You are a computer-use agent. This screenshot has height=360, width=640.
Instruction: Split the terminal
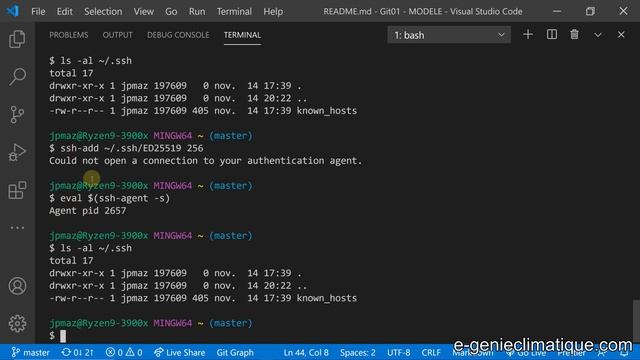coord(551,35)
